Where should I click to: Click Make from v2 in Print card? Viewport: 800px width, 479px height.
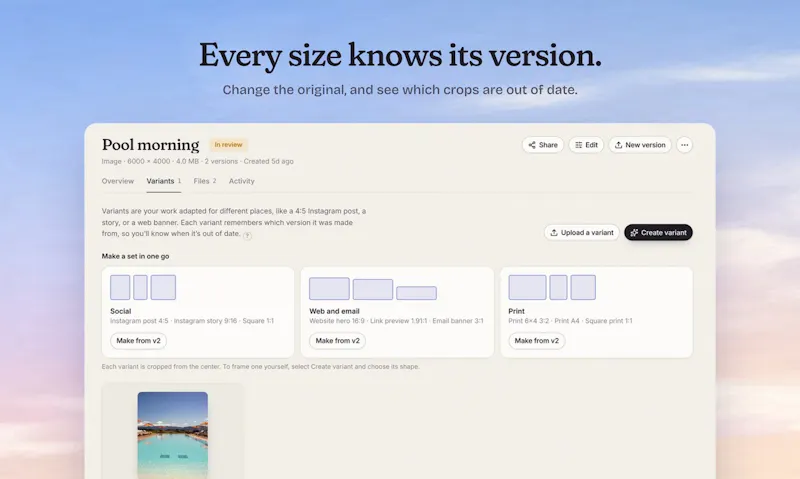click(x=536, y=341)
